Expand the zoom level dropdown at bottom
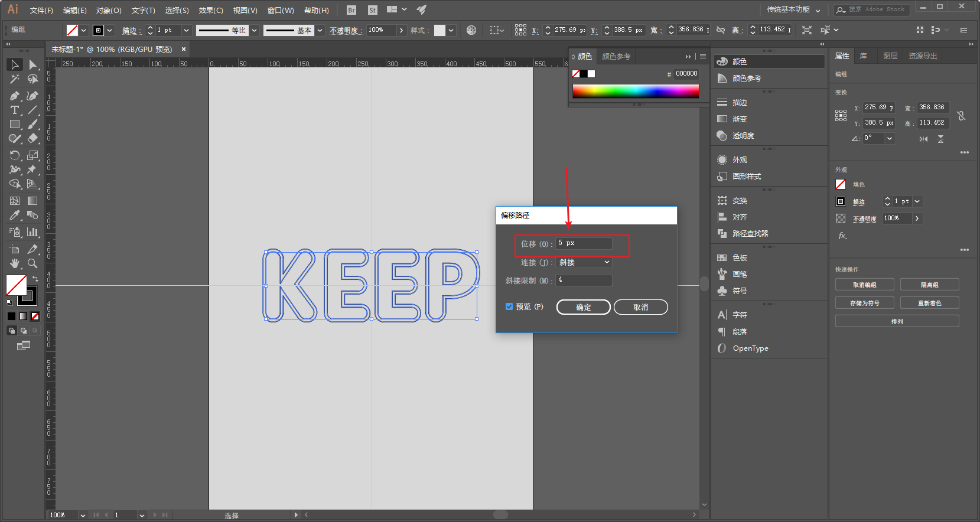Viewport: 980px width, 522px height. [83, 515]
